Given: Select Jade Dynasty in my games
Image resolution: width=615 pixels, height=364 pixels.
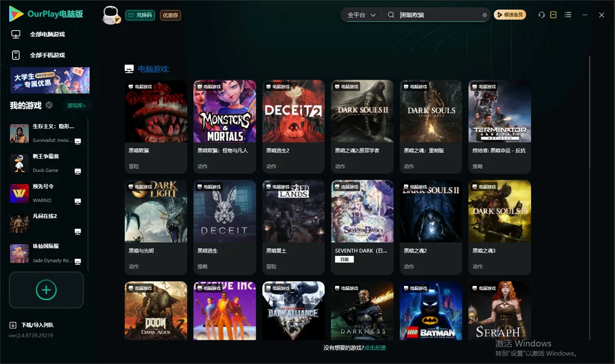Looking at the screenshot, I should pos(46,253).
